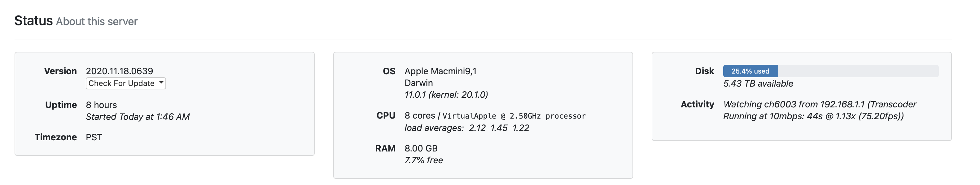Image resolution: width=980 pixels, height=185 pixels.
Task: Click the 8 hours uptime value
Action: 101,105
